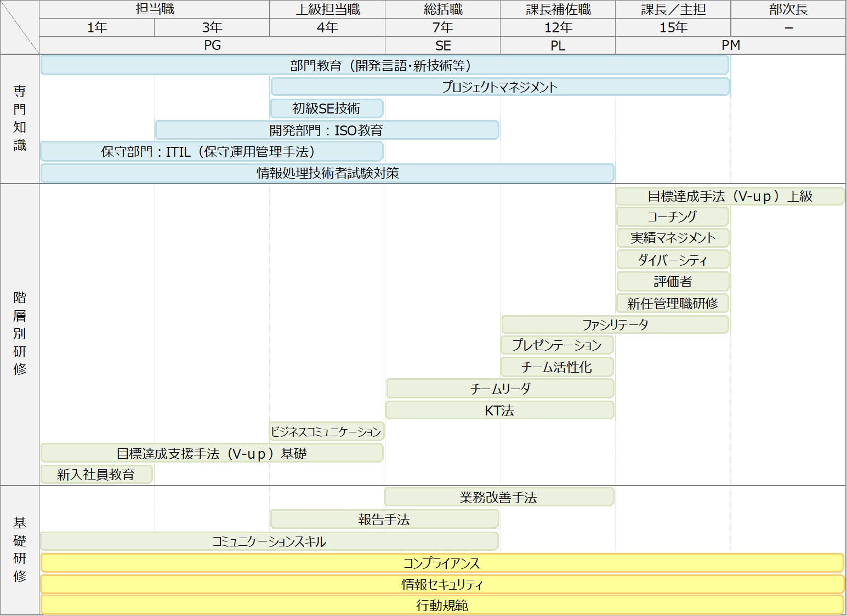
Task: Select 目標達成手法（V-up）上級 box
Action: [x=730, y=196]
